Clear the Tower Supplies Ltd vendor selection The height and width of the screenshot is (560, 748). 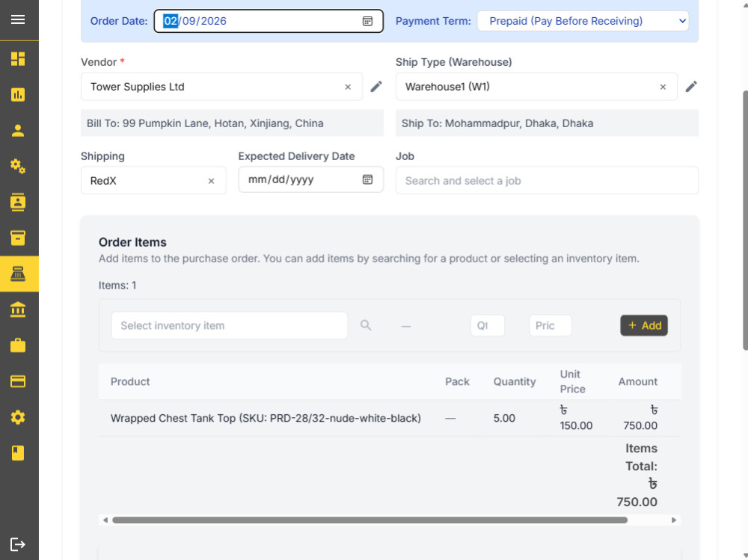(x=348, y=87)
